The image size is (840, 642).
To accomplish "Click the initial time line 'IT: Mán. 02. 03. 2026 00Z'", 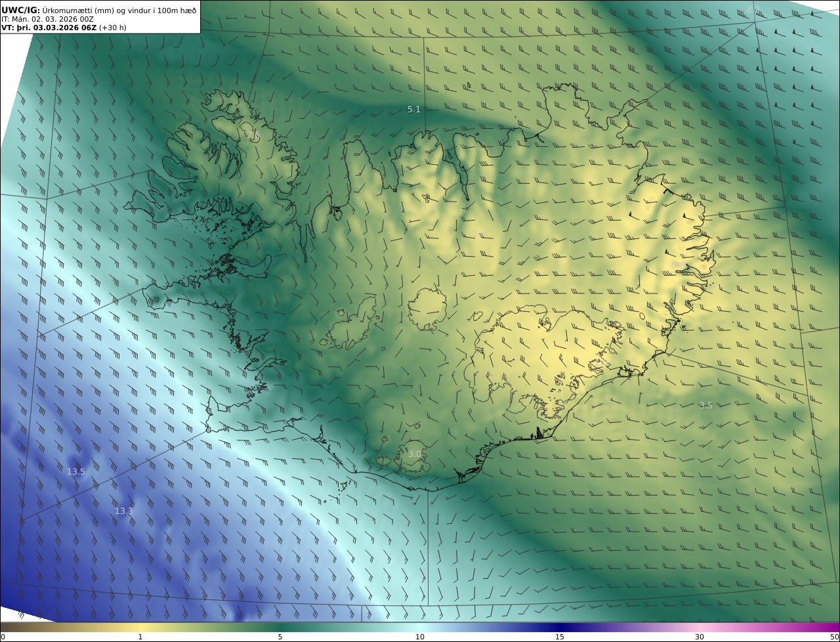I will pyautogui.click(x=48, y=20).
